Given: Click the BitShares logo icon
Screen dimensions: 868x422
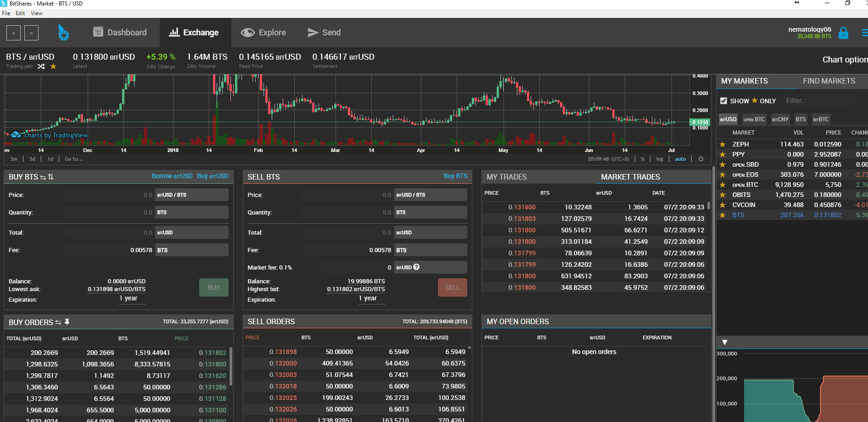Looking at the screenshot, I should (63, 33).
